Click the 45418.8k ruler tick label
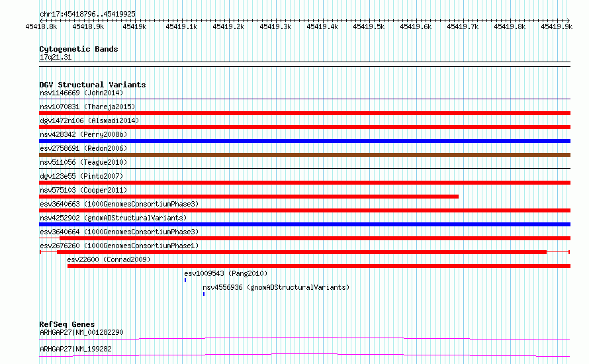This screenshot has height=364, width=589. coord(41,26)
